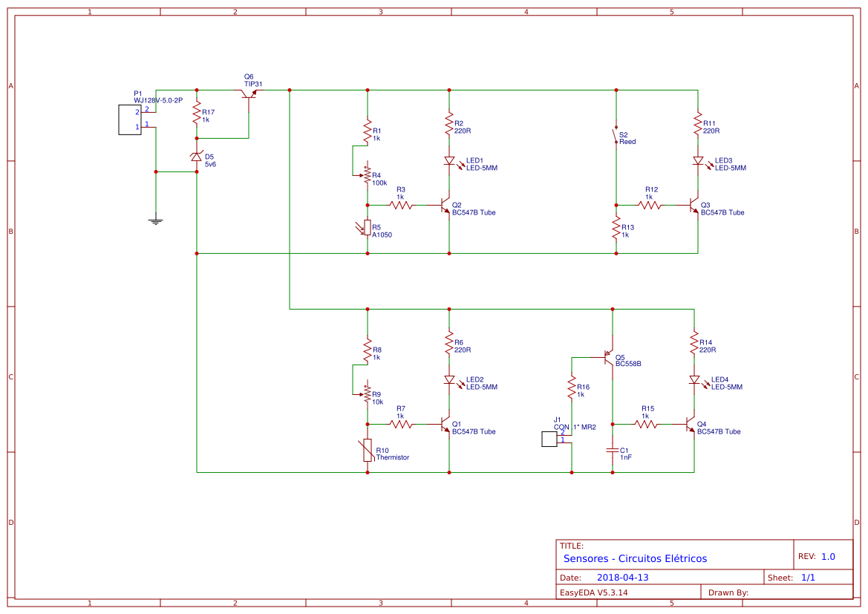Click the Sensores - Circuitos Elétricos title text
The image size is (868, 614).
[x=635, y=558]
